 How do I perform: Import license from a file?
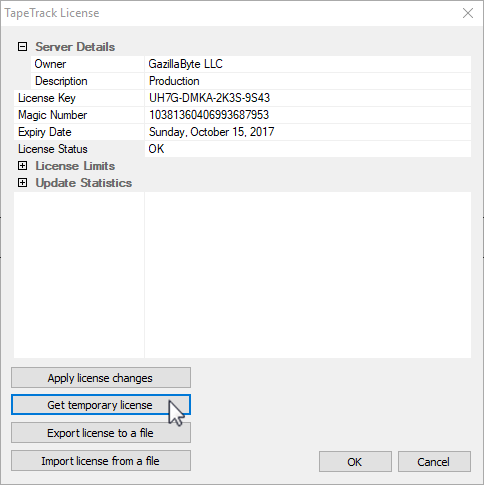click(x=101, y=461)
